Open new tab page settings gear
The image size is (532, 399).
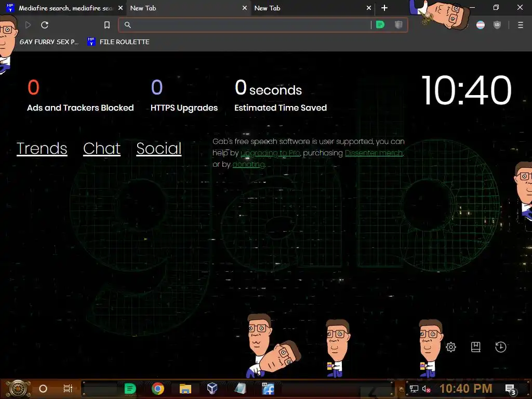click(x=451, y=347)
